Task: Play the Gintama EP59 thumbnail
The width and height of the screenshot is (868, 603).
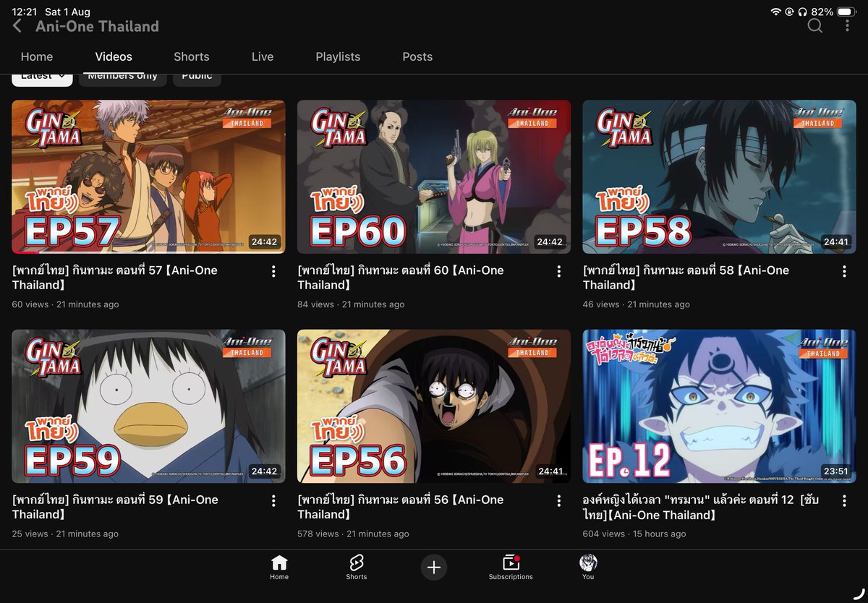Action: [148, 406]
